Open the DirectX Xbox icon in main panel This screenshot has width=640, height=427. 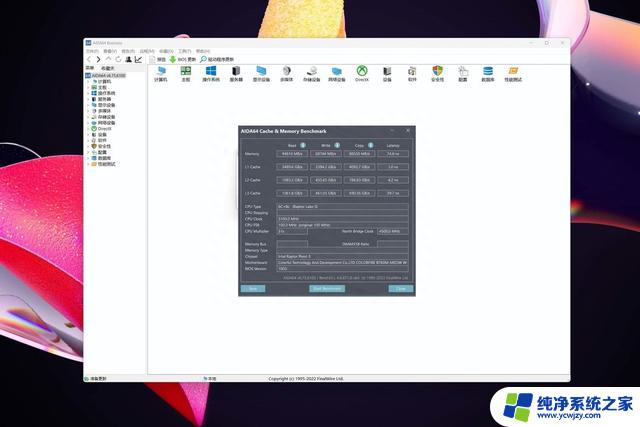point(362,74)
